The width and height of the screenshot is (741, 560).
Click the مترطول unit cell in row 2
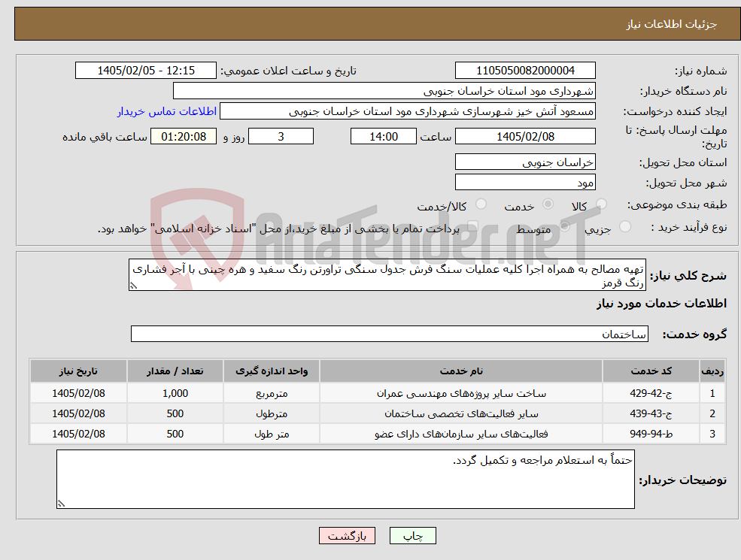[x=272, y=413]
